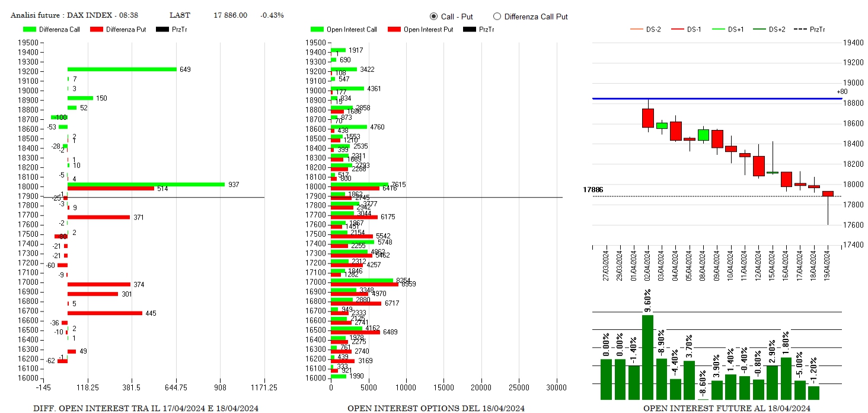Click the red Differenza Put legend swatch
This screenshot has width=868, height=413.
[96, 29]
